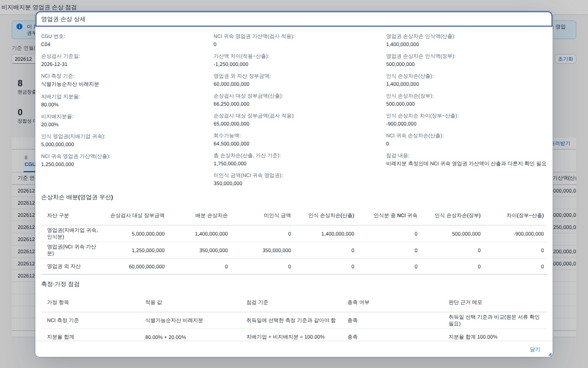The width and height of the screenshot is (588, 368).
Task: Click the row label 영업권(NCI 귀속 가산분)
Action: [72, 250]
